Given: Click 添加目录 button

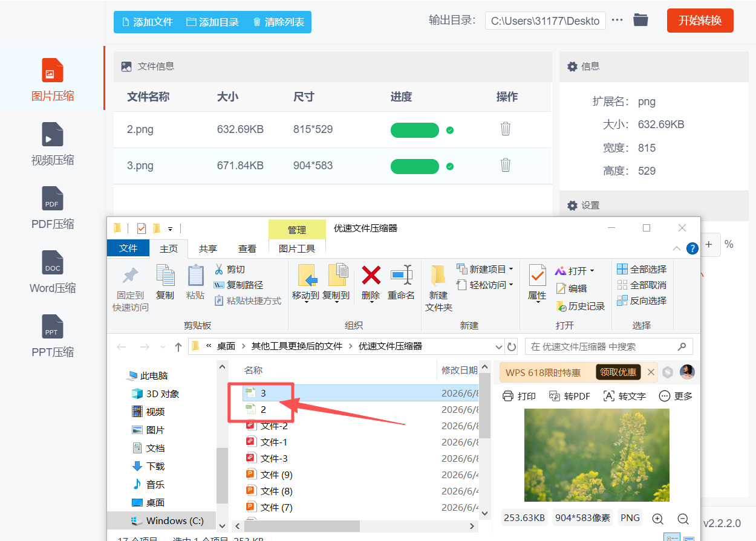Looking at the screenshot, I should pyautogui.click(x=213, y=22).
